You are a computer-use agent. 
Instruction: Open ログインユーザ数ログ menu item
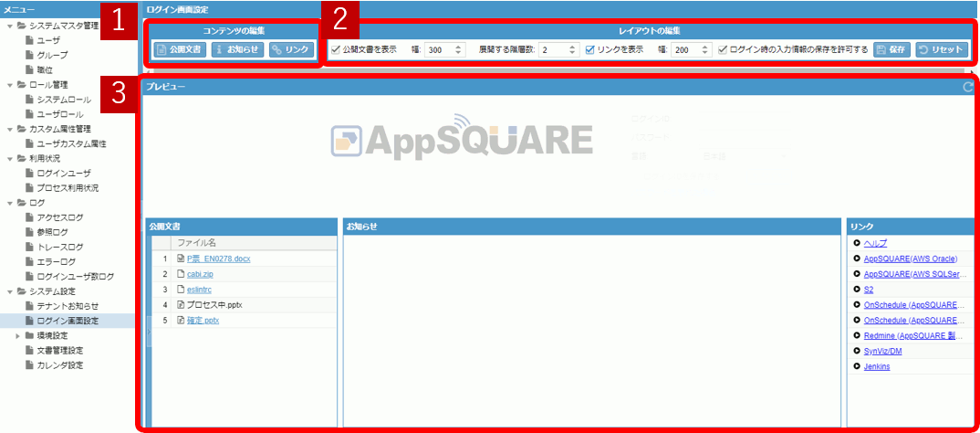[75, 277]
